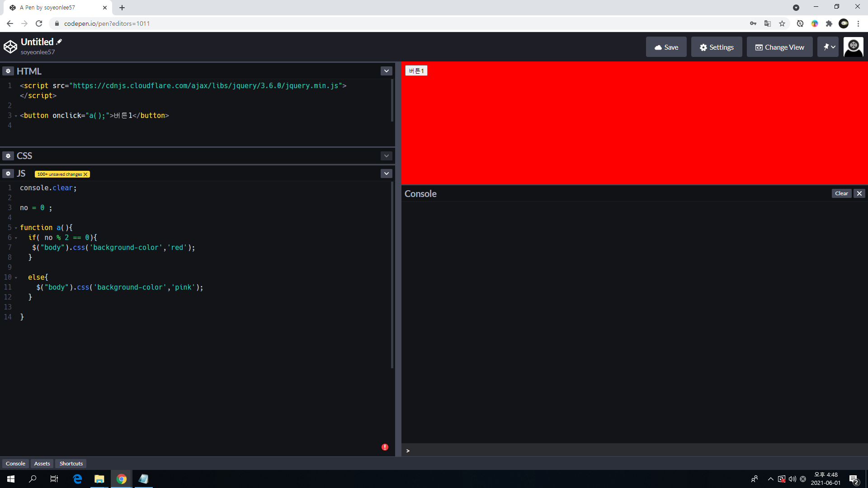Click the console command input line
Image resolution: width=868 pixels, height=488 pixels.
click(x=633, y=450)
